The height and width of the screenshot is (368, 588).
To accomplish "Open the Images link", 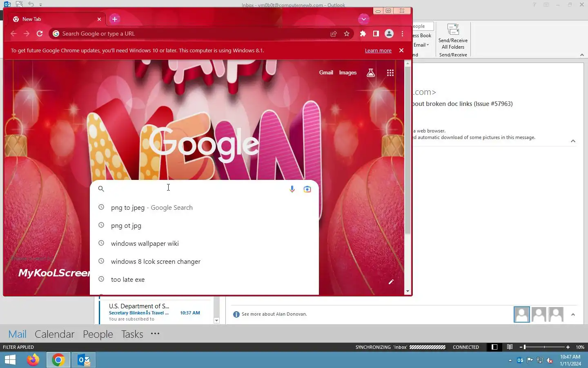I will (347, 72).
